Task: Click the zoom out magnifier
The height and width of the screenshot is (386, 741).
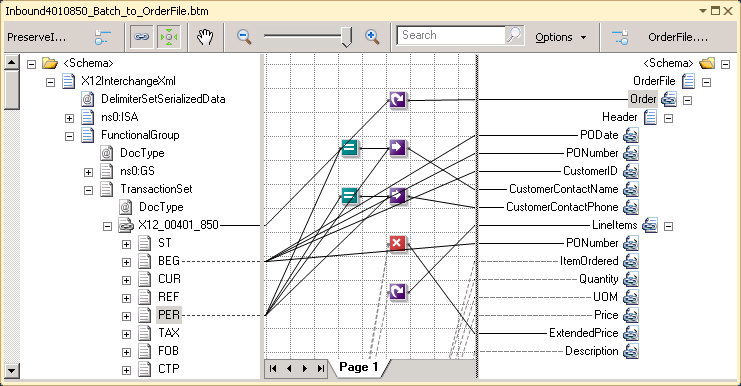Action: [x=244, y=37]
